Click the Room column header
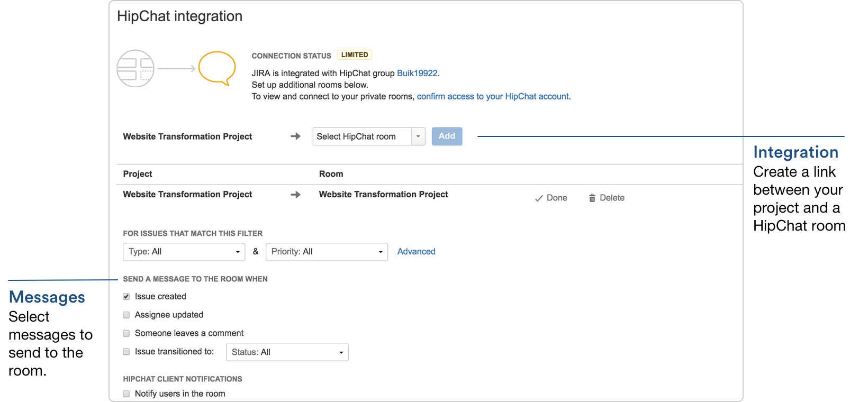 [x=331, y=174]
